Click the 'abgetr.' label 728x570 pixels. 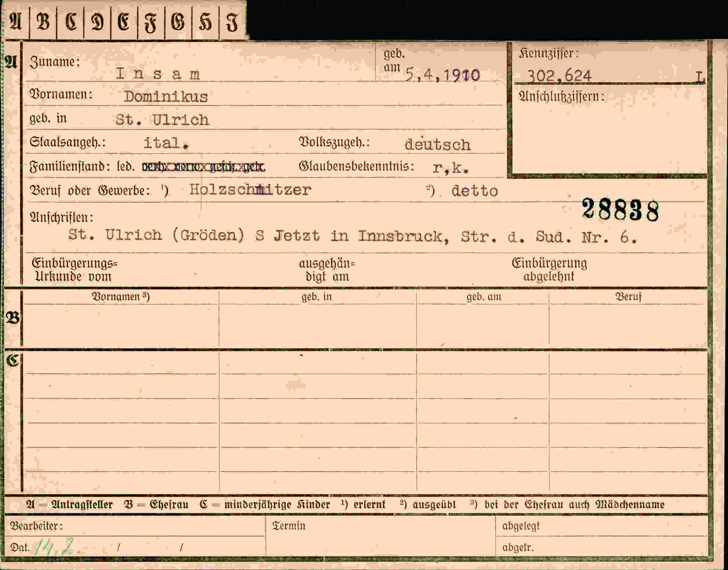pyautogui.click(x=518, y=547)
